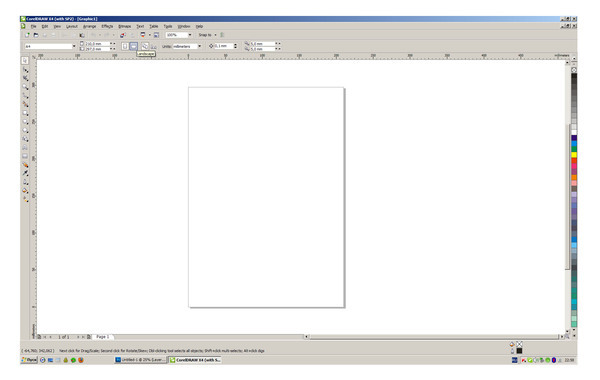
Task: Pick the yellow swatch in the color palette
Action: click(574, 155)
